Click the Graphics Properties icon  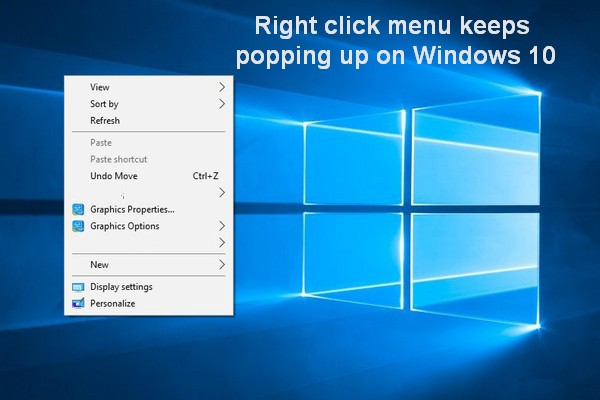tap(78, 209)
